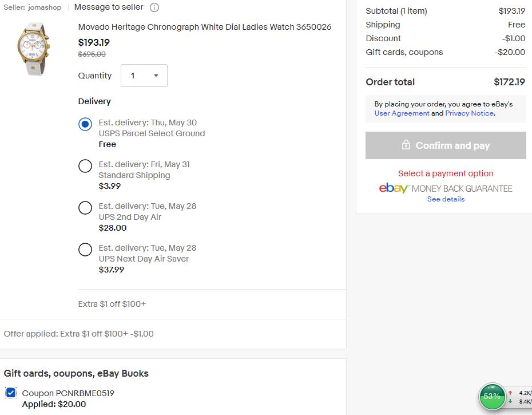Click the lock icon on Confirm and pay
The width and height of the screenshot is (532, 415).
(x=406, y=145)
